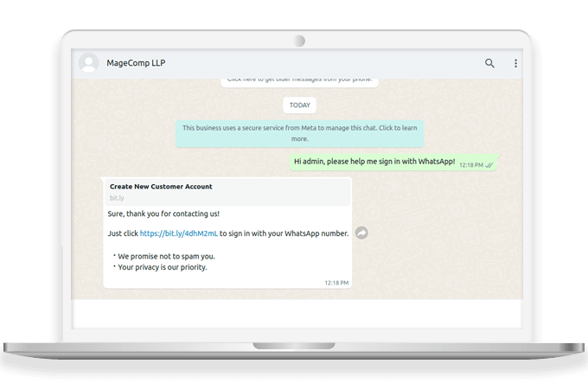Click the 'Sure, thank you for contacting us!' text
Viewport: 588px width, 389px height.
coord(163,214)
